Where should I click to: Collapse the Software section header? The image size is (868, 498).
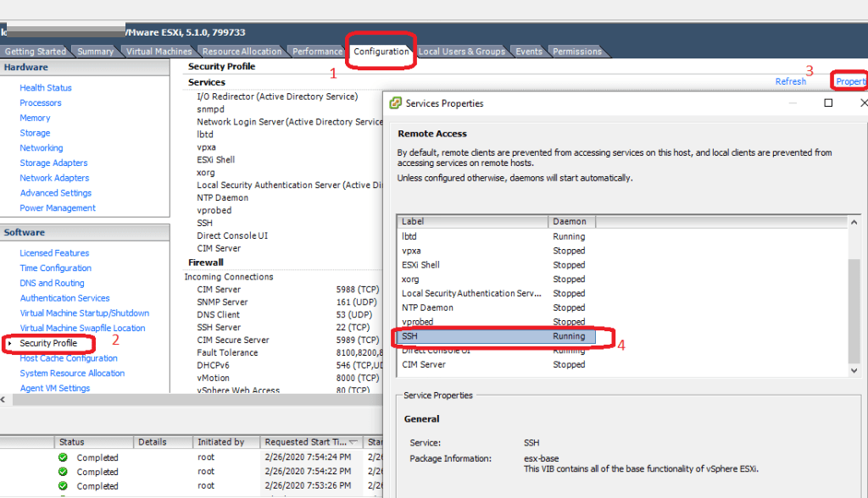(25, 232)
